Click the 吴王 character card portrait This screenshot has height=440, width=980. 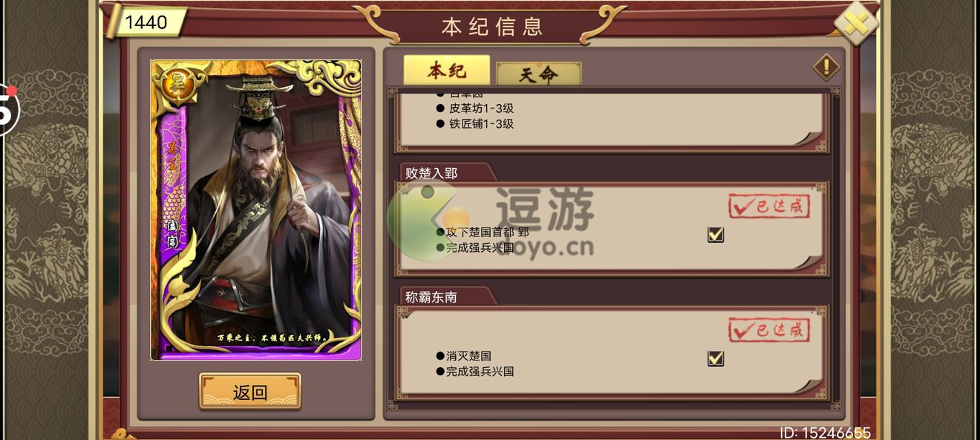click(x=256, y=210)
